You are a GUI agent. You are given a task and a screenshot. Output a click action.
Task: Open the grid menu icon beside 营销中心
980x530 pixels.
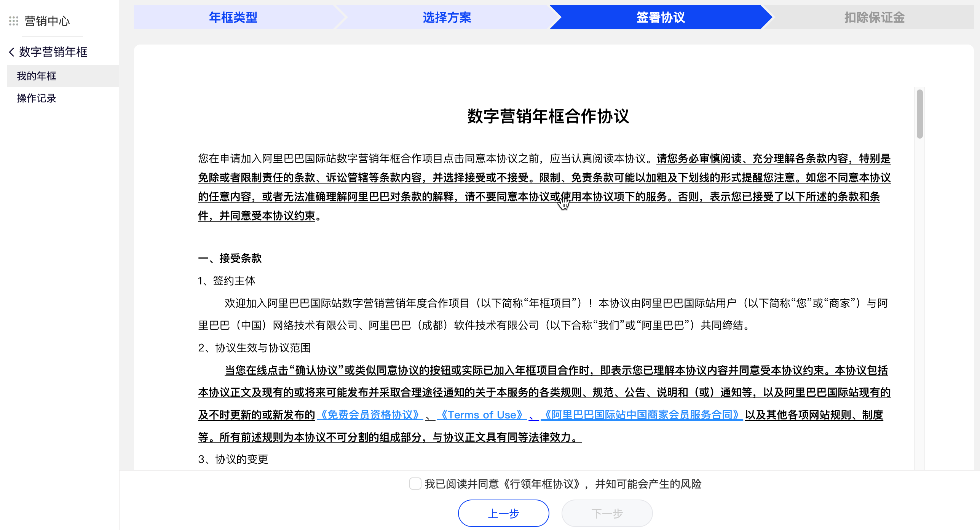click(14, 21)
